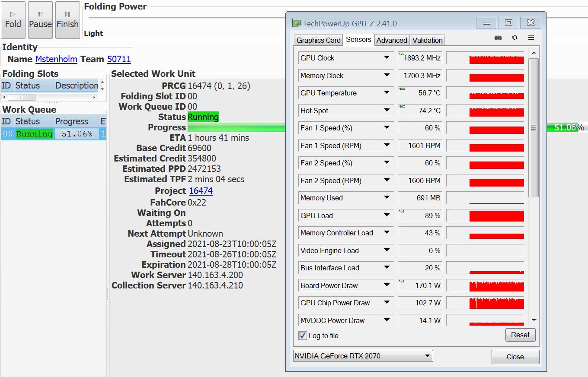588x377 pixels.
Task: Click the GPU-Z title bar app icon
Action: (297, 23)
